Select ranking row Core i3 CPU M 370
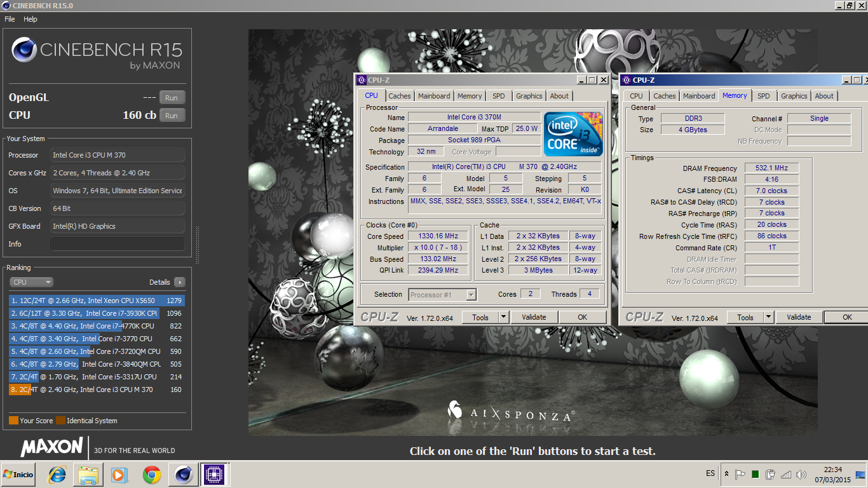 pos(97,390)
